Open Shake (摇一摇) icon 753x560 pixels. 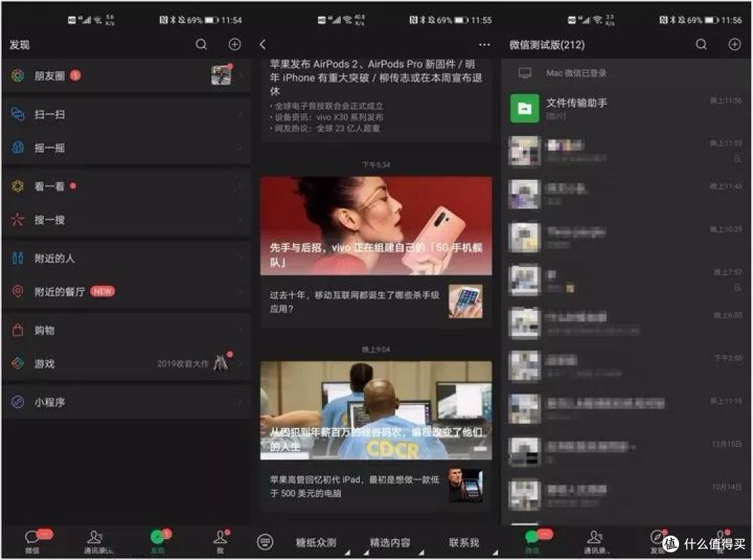click(17, 148)
